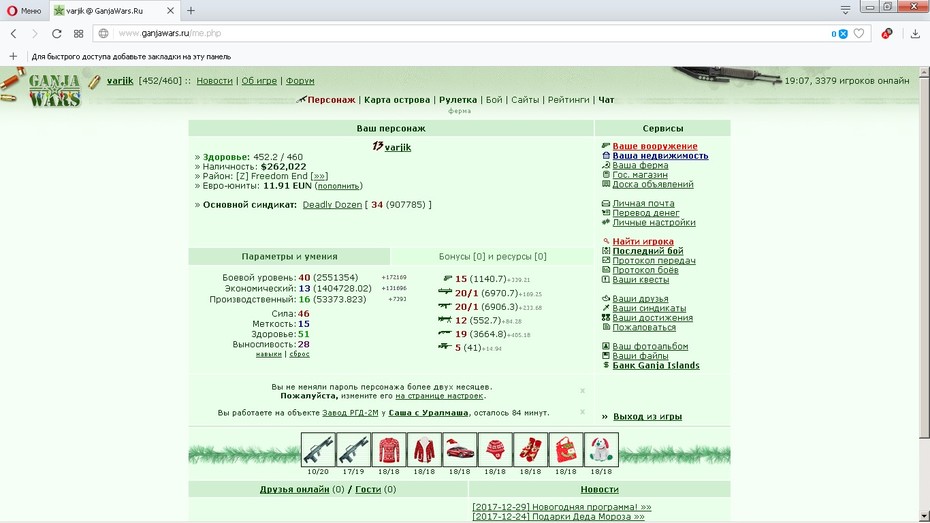Viewport: 930px width, 523px height.
Task: Open the tab menu icon in title bar
Action: (x=845, y=9)
